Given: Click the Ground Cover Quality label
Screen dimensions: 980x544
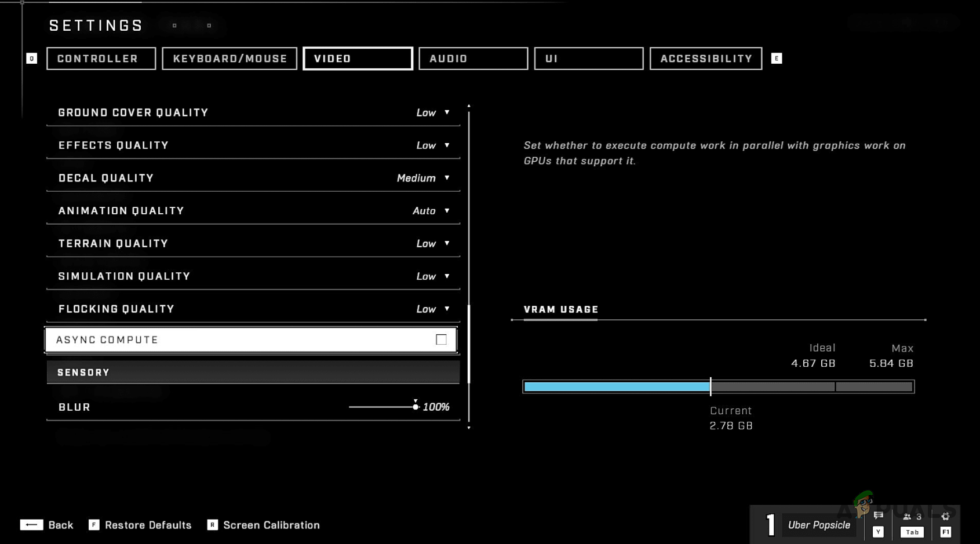Looking at the screenshot, I should [133, 112].
